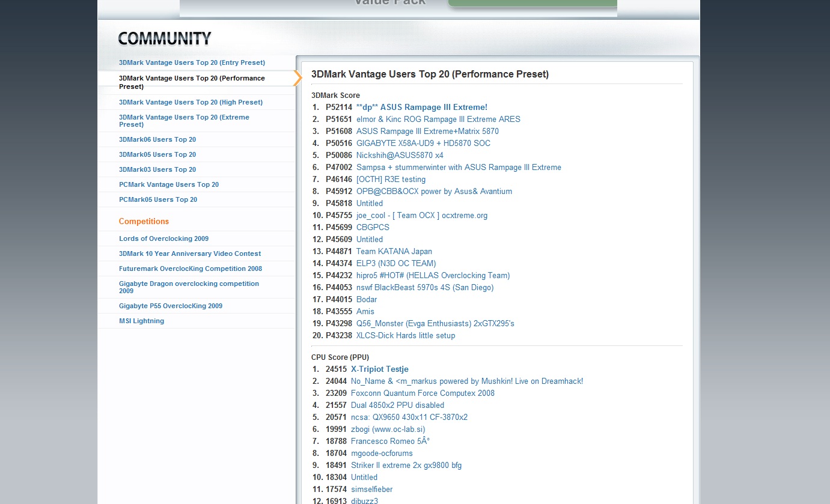Open simselfieber CPU result
This screenshot has height=504, width=830.
[371, 489]
